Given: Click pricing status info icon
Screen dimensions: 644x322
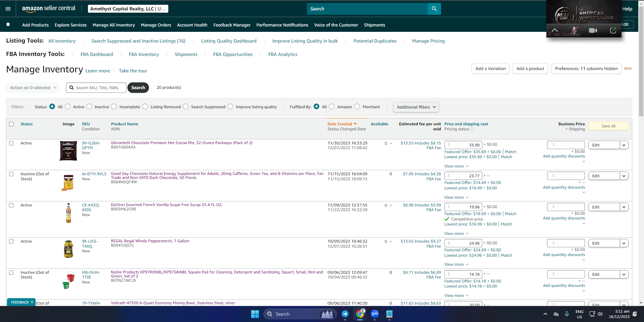Looking at the screenshot, I should [472, 130].
